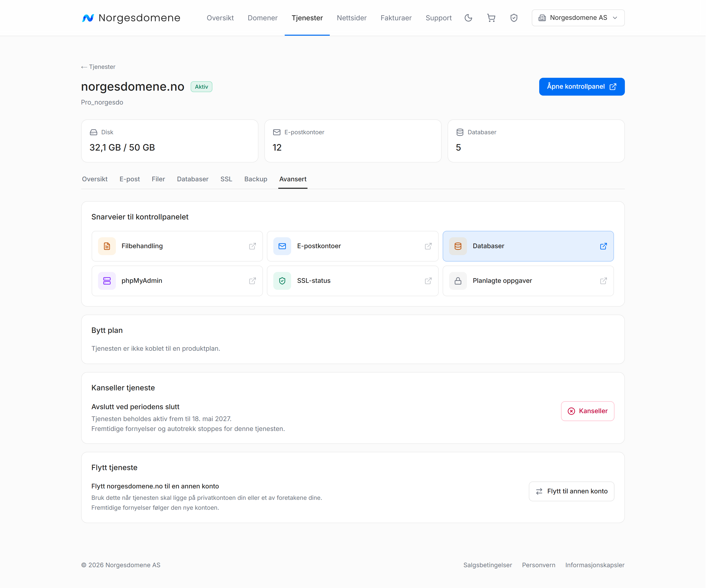Click the E-postkontoer envelope icon in stats card
Image resolution: width=713 pixels, height=588 pixels.
(x=277, y=132)
